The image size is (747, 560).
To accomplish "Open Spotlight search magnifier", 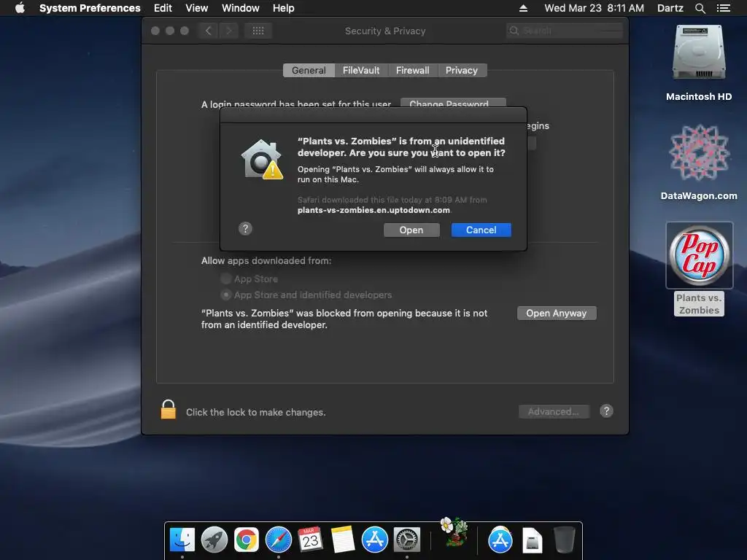I will click(700, 8).
